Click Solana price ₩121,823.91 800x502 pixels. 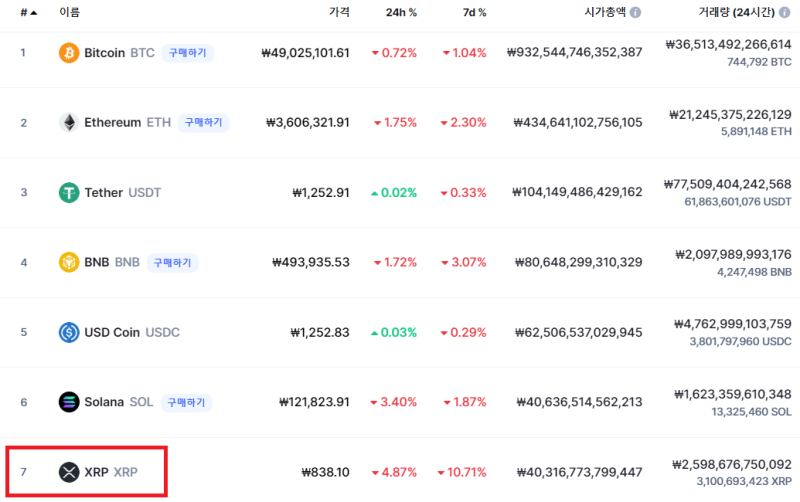click(314, 402)
